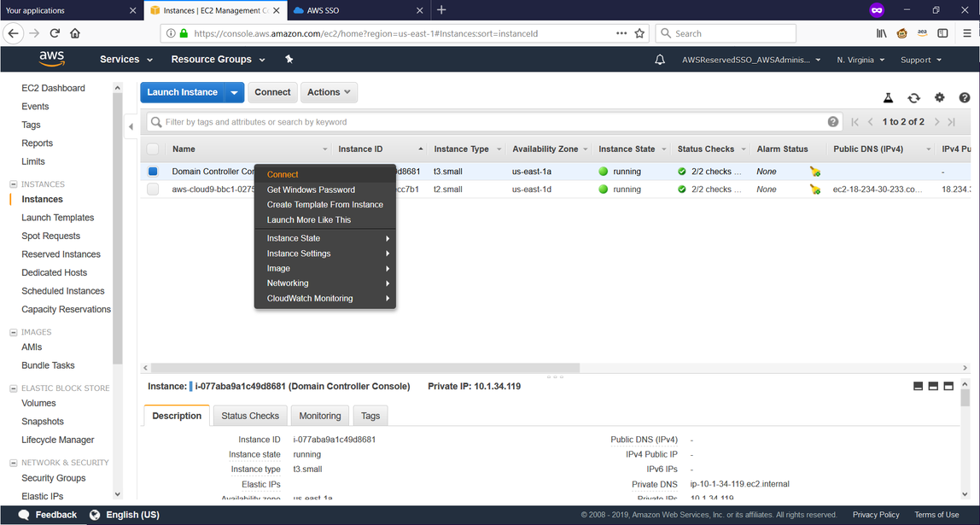The height and width of the screenshot is (525, 980).
Task: Uncheck the Domain Controller Console row checkbox
Action: (153, 172)
